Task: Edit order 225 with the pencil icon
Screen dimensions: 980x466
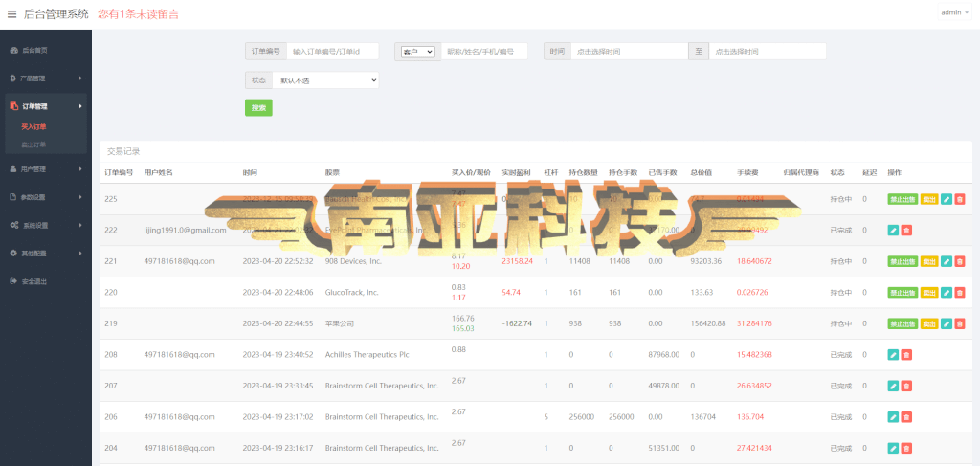Action: tap(947, 199)
